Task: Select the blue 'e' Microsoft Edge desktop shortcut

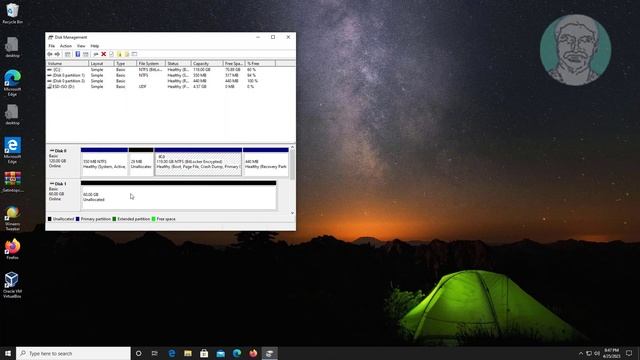Action: pyautogui.click(x=12, y=150)
